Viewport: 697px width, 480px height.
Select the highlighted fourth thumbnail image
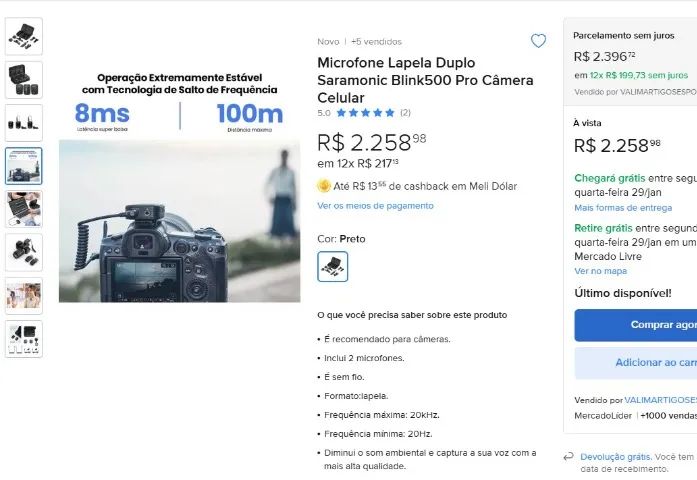coord(24,166)
